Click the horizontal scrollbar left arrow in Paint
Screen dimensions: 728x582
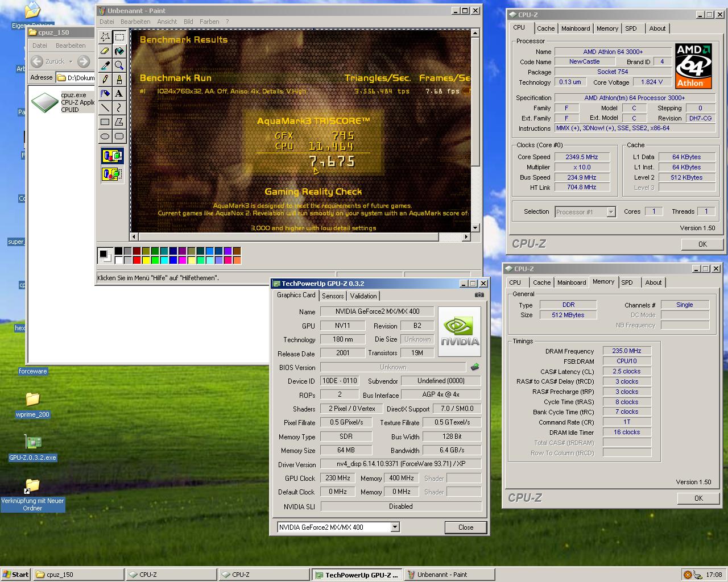coord(134,236)
